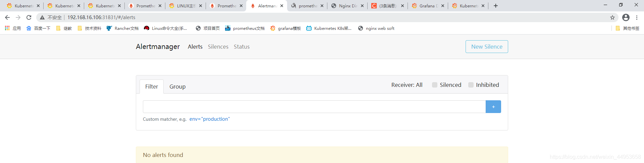Open the Kubernetes K8s bookmark

(329, 28)
